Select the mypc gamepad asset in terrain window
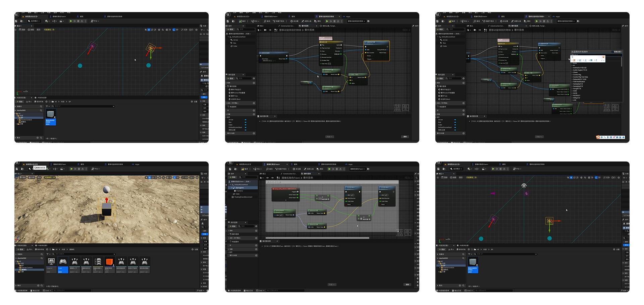The image size is (644, 305). (63, 265)
